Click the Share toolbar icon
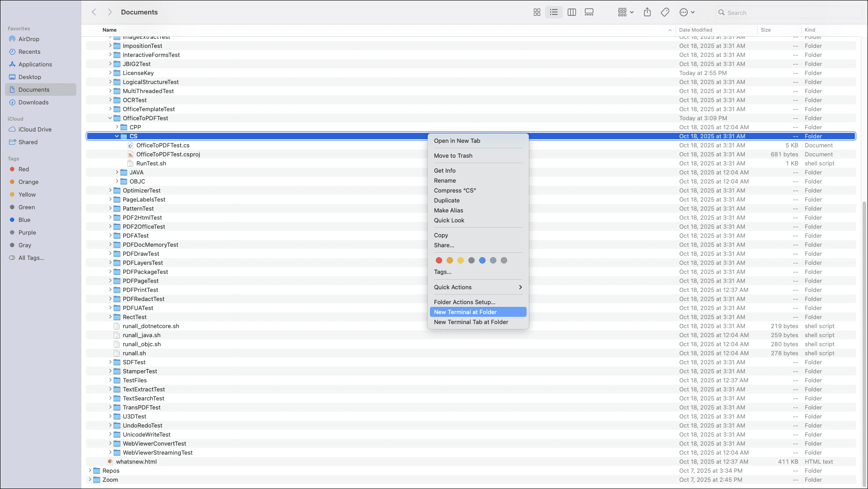 647,12
